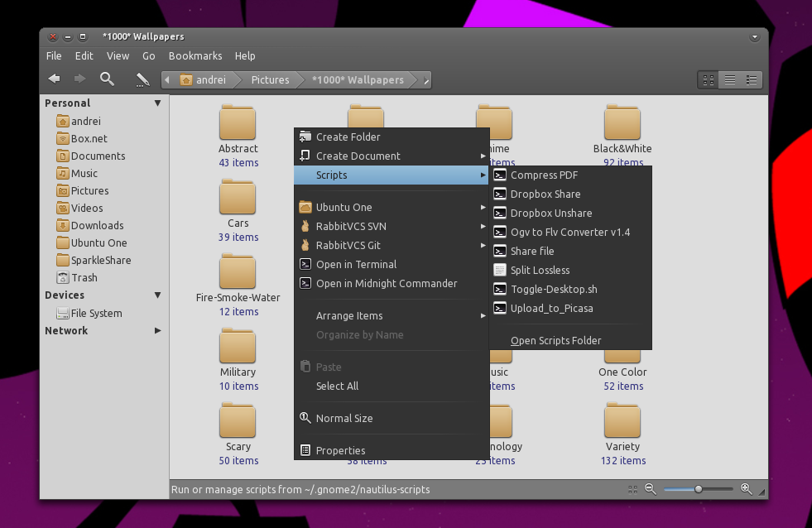Open search with the magnifier icon
Image resolution: width=812 pixels, height=528 pixels.
tap(108, 79)
